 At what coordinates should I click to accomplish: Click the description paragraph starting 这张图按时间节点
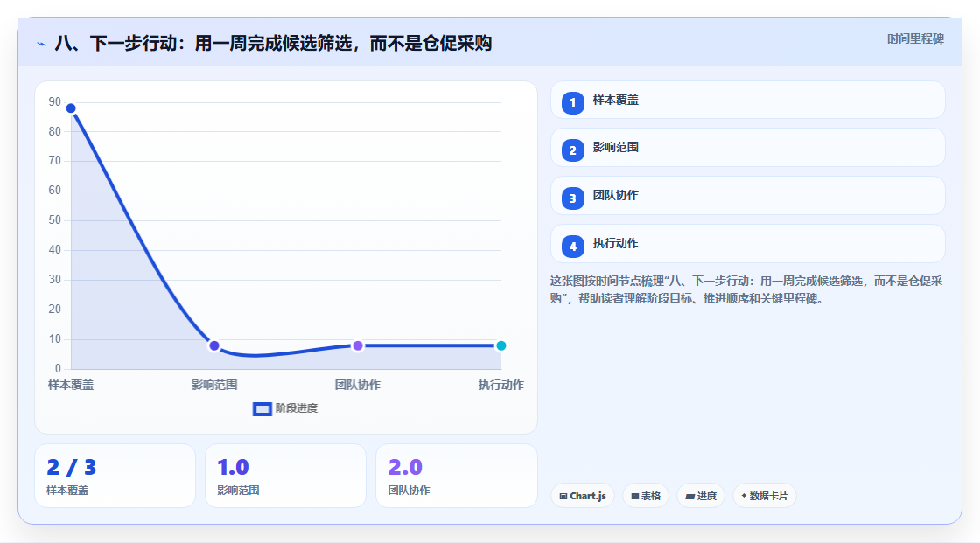click(x=746, y=289)
